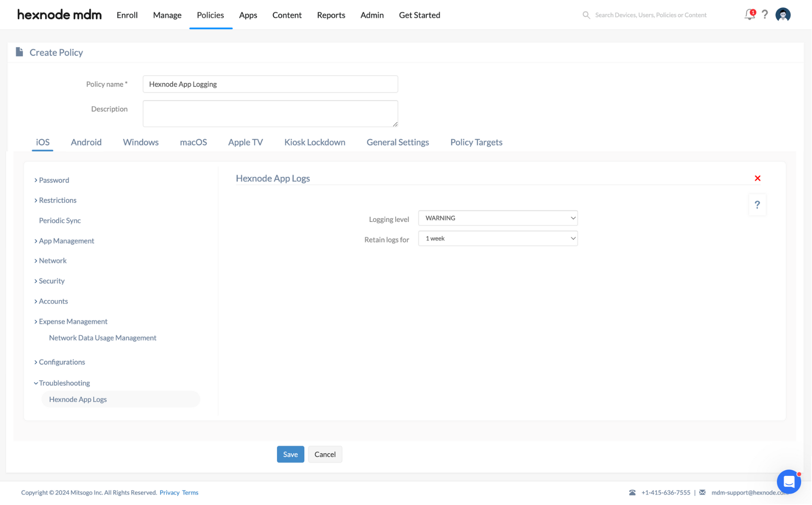
Task: Expand the Security section
Action: [49, 281]
